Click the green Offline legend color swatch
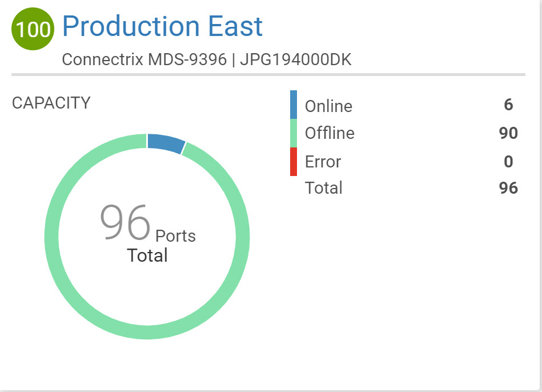This screenshot has height=392, width=542. pyautogui.click(x=294, y=133)
